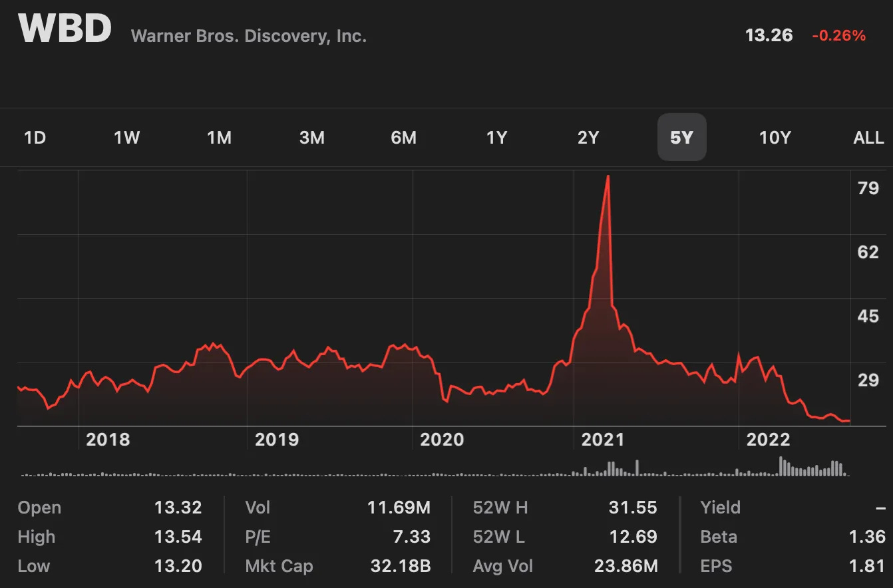
Task: Click the High value 13.54
Action: 178,537
